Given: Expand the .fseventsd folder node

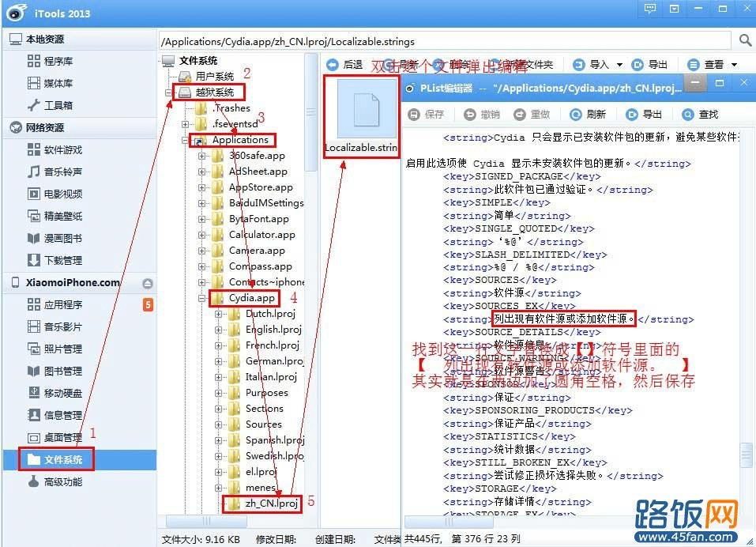Looking at the screenshot, I should (x=185, y=124).
